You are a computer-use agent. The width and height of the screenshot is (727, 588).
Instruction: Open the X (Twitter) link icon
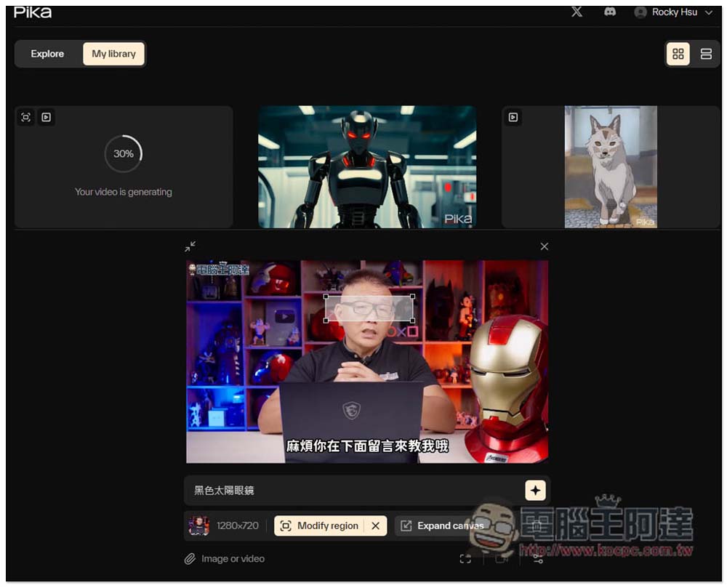click(577, 12)
